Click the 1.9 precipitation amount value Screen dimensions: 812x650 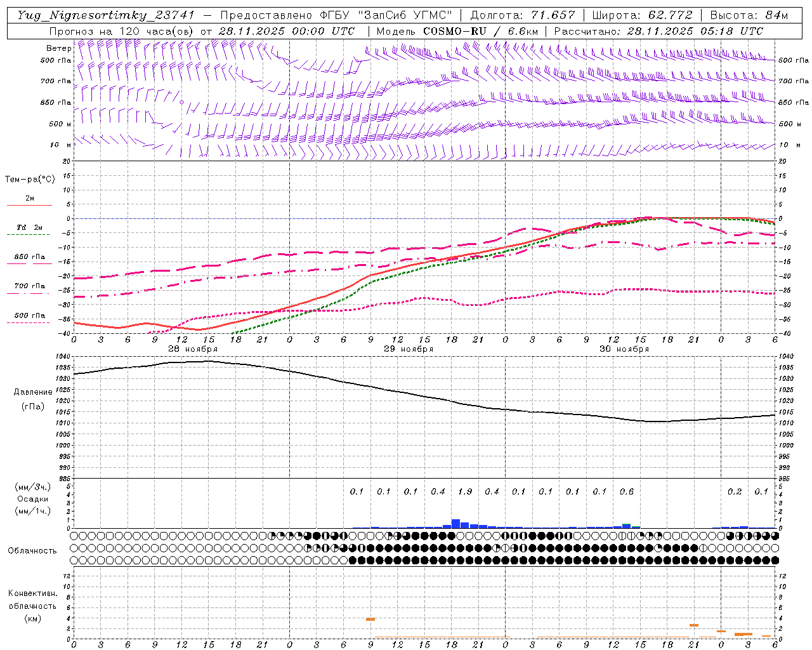pos(465,491)
